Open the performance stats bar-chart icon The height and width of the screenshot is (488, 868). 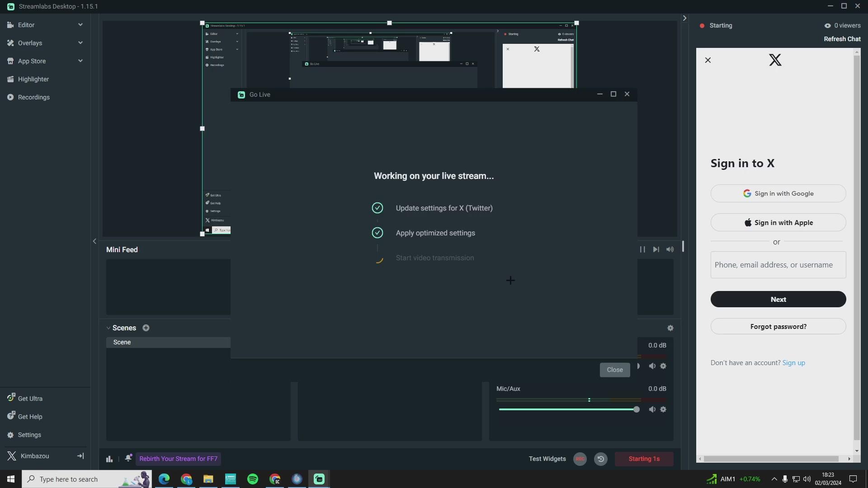109,459
